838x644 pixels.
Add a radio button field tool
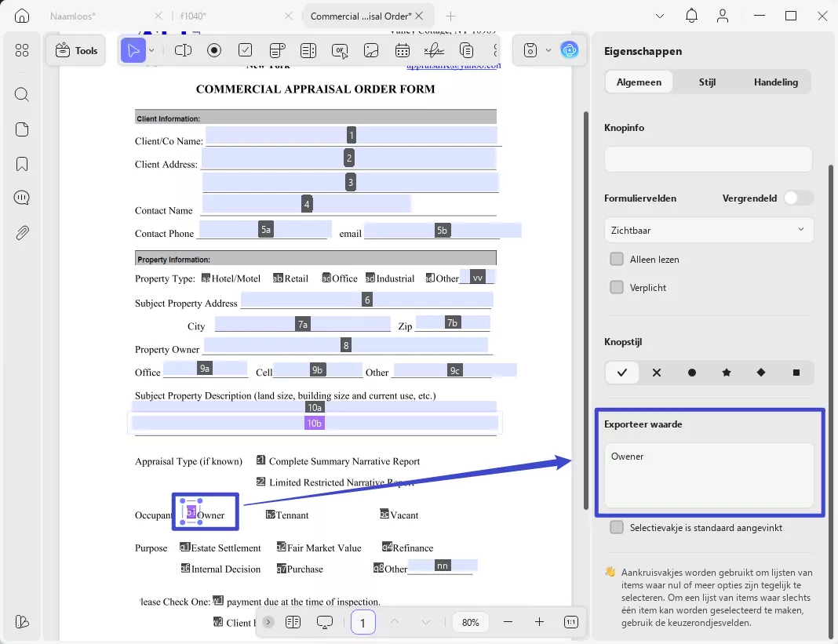[213, 50]
